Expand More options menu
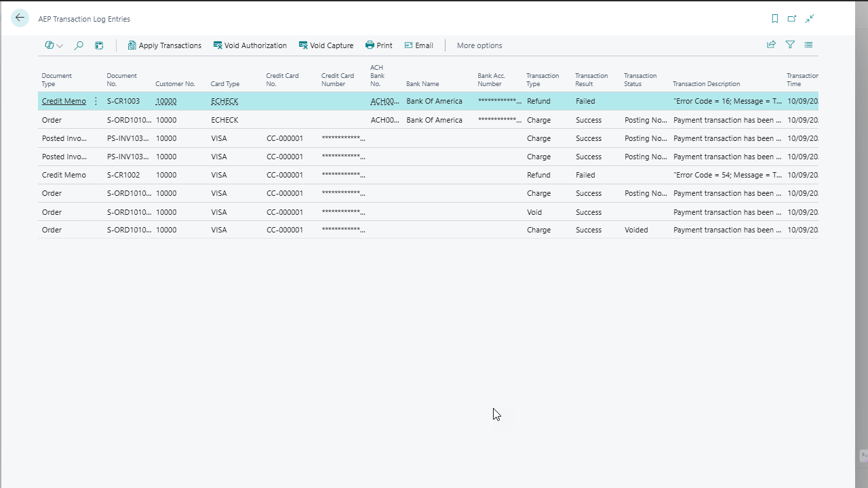Image resolution: width=868 pixels, height=488 pixels. (x=479, y=45)
